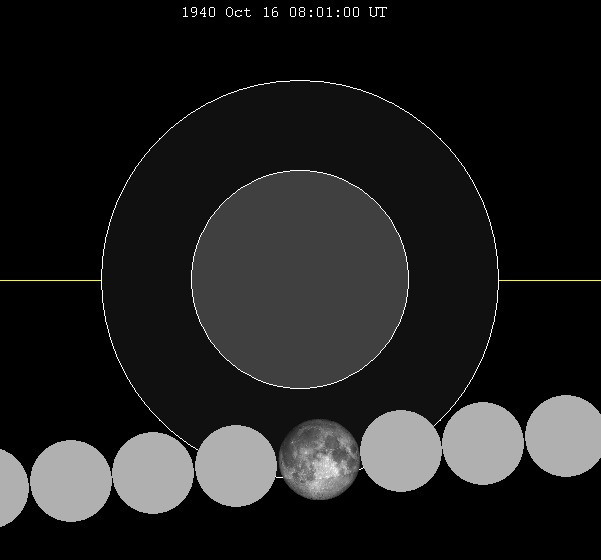
Task: Click the yellow ecliptic line on the right side
Action: (x=550, y=280)
